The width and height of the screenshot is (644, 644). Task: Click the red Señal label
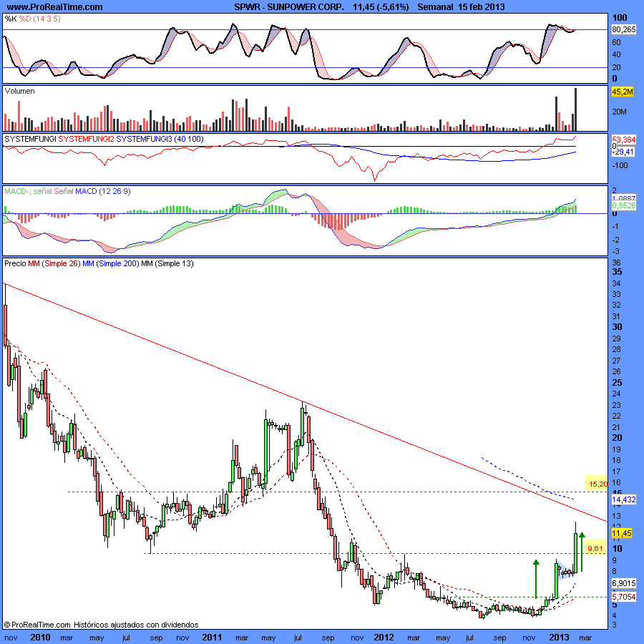[64, 191]
